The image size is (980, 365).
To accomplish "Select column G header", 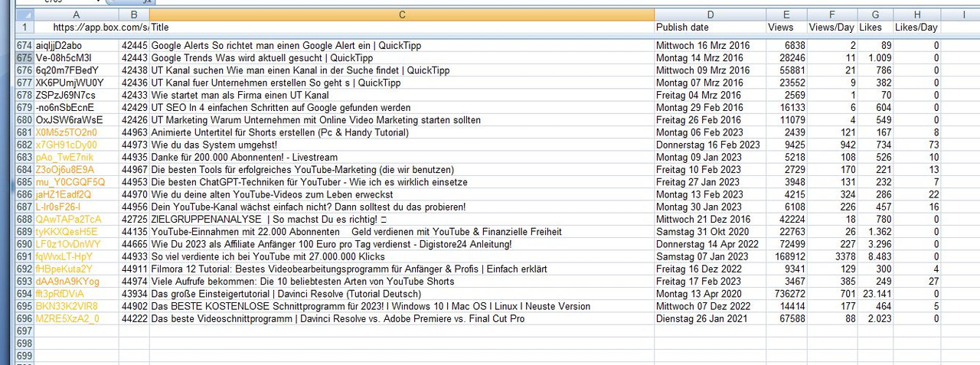I will pos(875,15).
